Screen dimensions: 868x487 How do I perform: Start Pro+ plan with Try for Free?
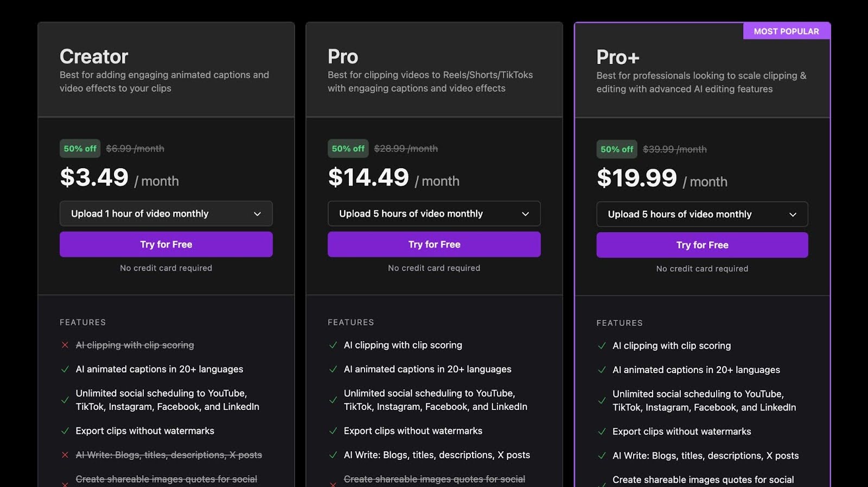coord(702,245)
